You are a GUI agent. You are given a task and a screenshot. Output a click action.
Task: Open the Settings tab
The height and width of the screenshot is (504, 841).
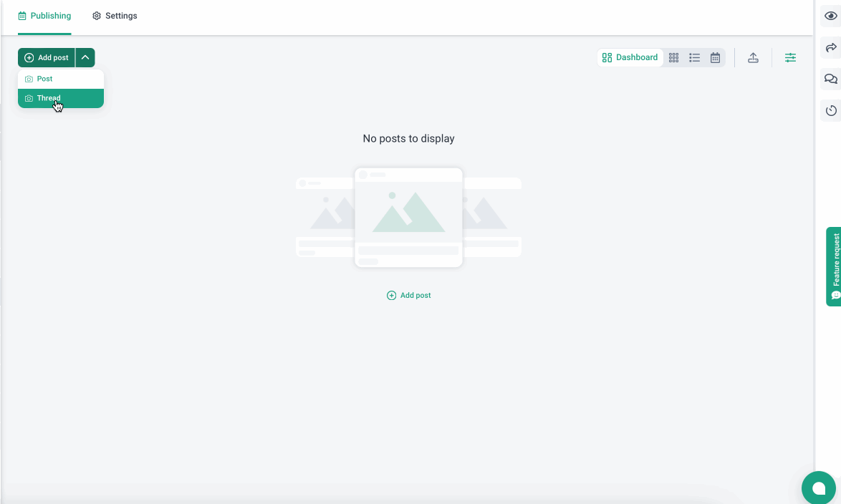click(115, 16)
